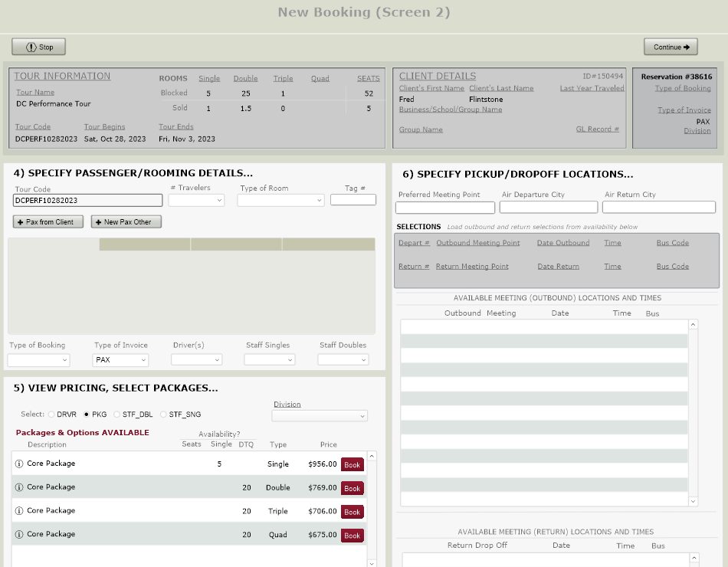Book the Single Core Package at $956.00
Image resolution: width=728 pixels, height=567 pixels.
352,464
